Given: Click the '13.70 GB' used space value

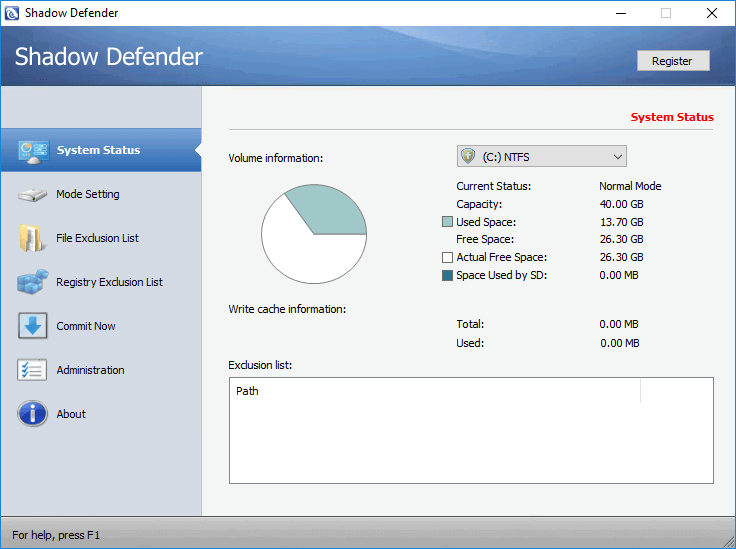Looking at the screenshot, I should (x=621, y=222).
